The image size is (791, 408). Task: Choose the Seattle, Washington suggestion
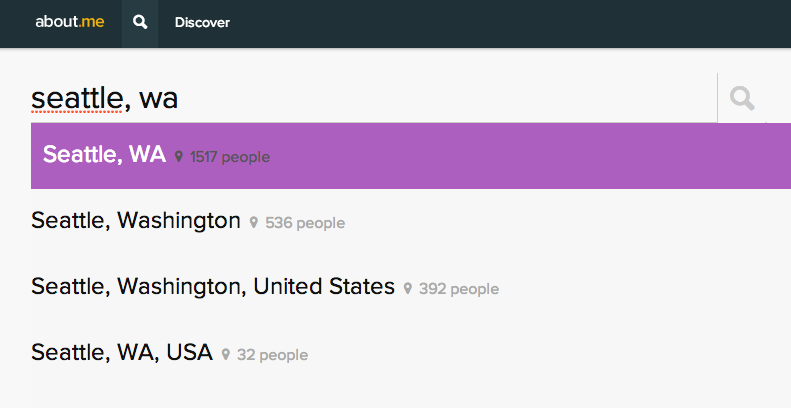pos(411,222)
